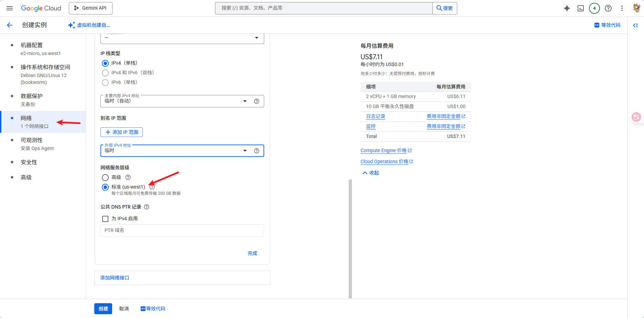This screenshot has width=644, height=318.
Task: Open the 外部 IPv4 地址 dropdown
Action: 245,151
